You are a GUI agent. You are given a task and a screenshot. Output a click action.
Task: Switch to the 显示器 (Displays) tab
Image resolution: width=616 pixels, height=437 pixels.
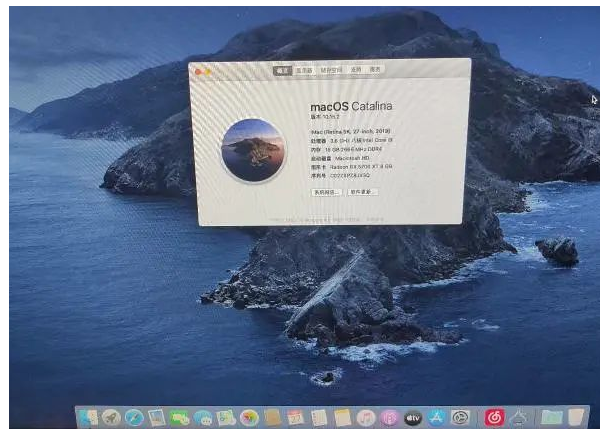306,71
